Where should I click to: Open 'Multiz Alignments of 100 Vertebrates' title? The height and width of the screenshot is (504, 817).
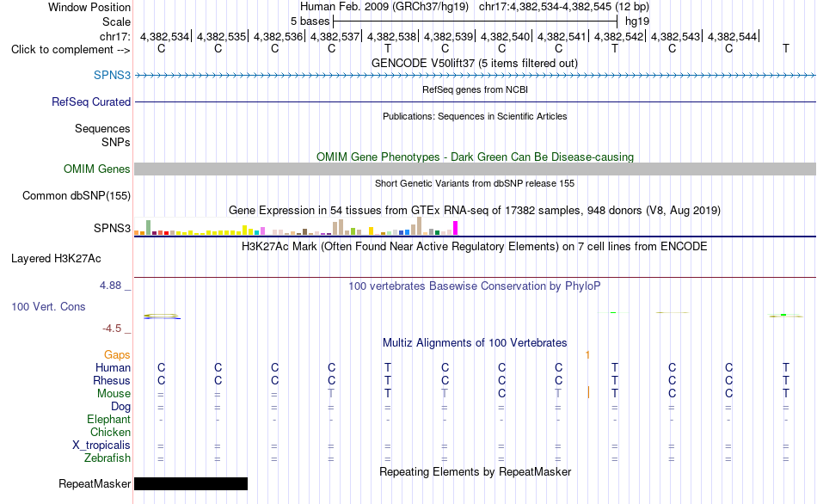475,343
